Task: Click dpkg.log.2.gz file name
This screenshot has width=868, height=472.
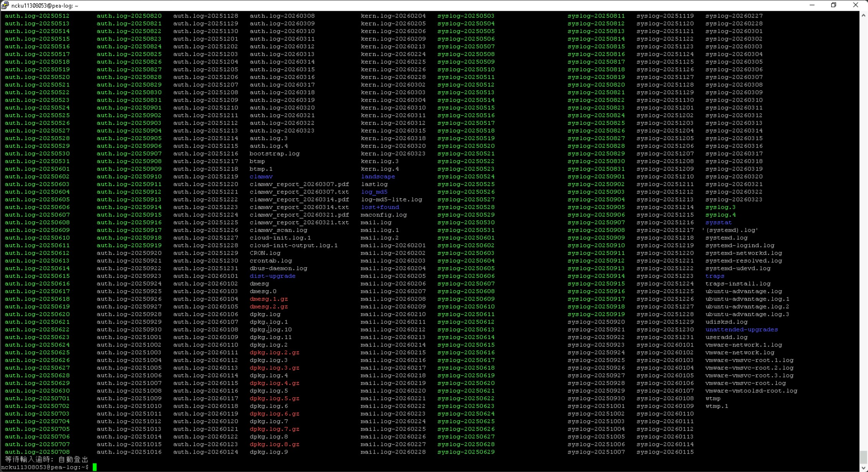Action: click(x=275, y=352)
